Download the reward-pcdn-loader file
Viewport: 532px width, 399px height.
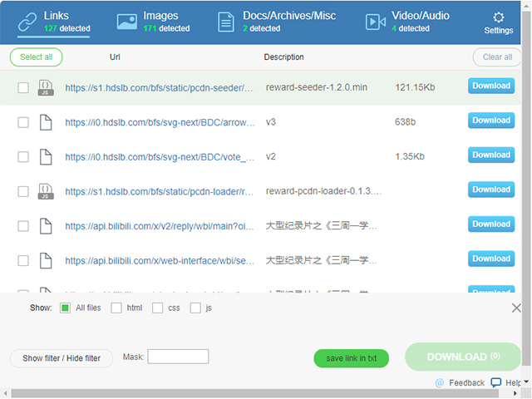tap(491, 190)
